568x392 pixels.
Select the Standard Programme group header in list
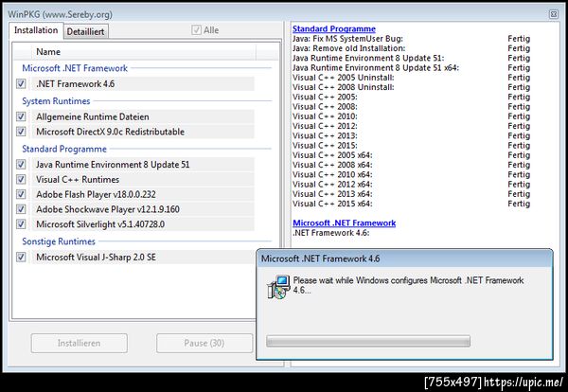pyautogui.click(x=64, y=149)
